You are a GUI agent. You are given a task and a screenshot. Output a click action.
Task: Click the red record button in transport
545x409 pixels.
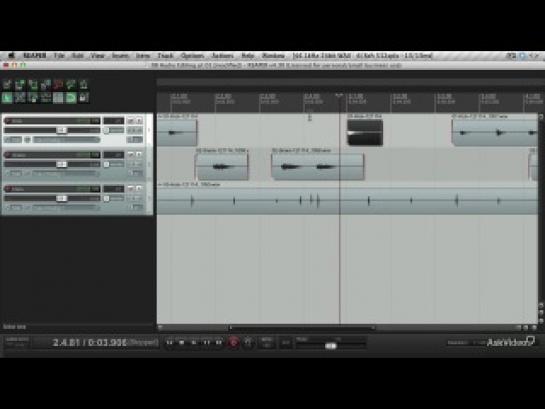pos(234,343)
